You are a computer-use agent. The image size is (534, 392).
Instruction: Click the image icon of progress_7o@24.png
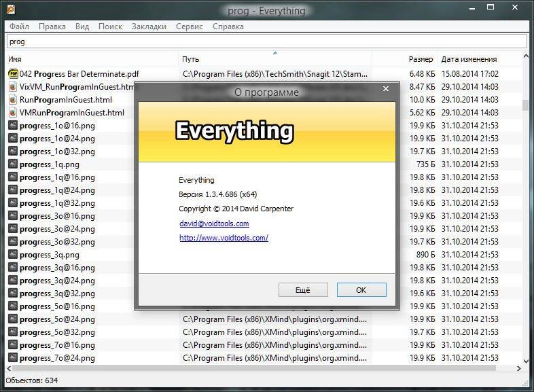point(13,358)
